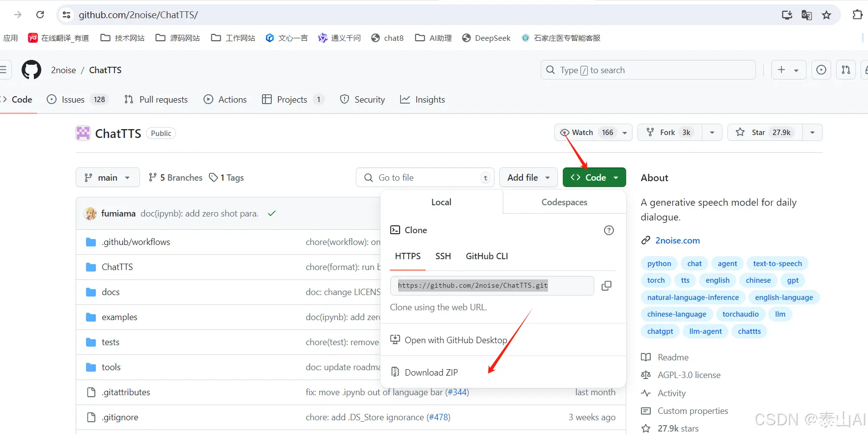Select the SSH clone option

click(x=443, y=256)
